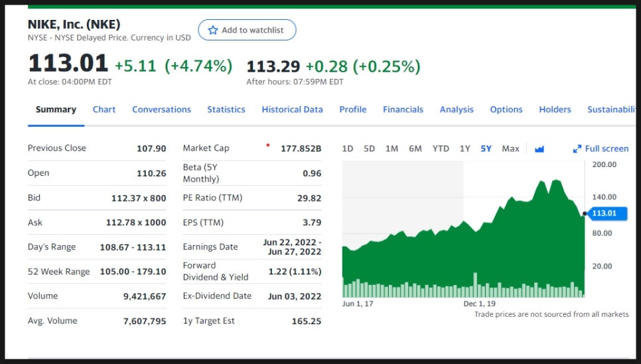Open the Summary tab
Screen dimensions: 641x364
(x=56, y=109)
